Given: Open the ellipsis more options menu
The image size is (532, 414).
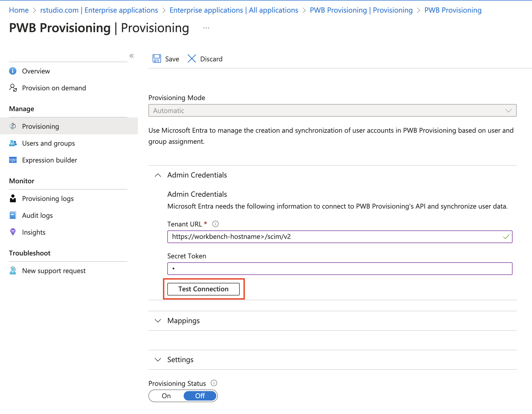Looking at the screenshot, I should 206,28.
